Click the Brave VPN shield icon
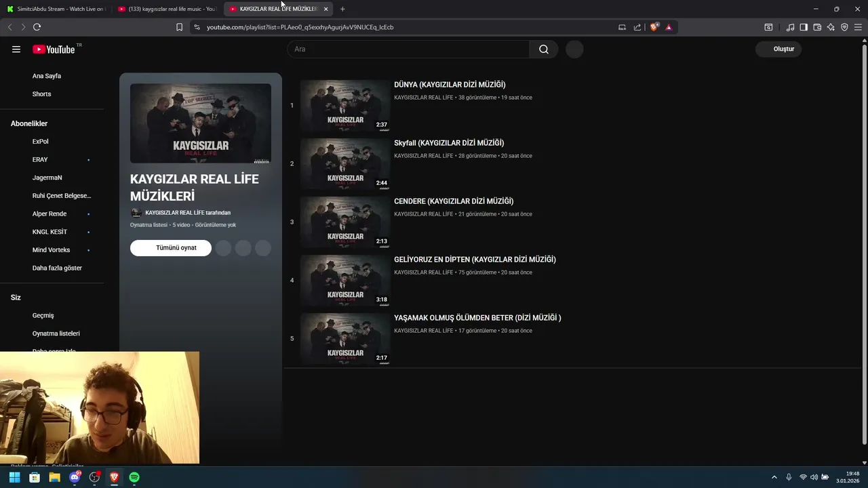This screenshot has width=868, height=488. coord(844,27)
